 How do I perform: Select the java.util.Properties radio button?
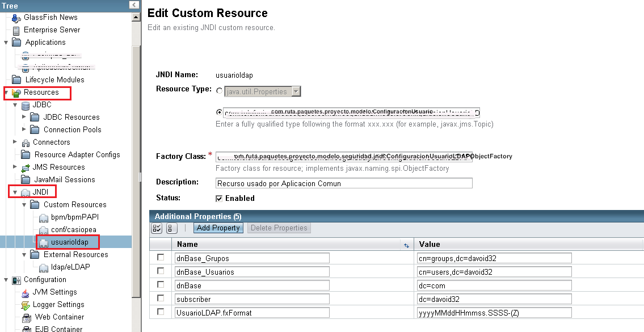pos(219,91)
